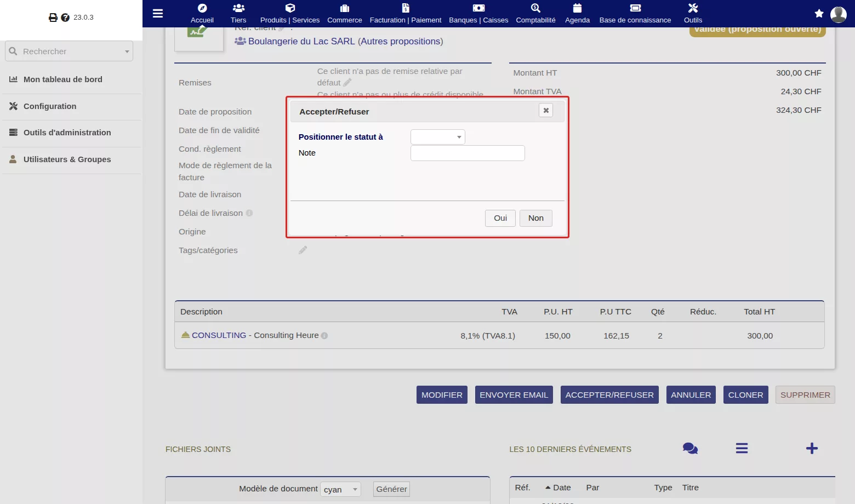
Task: Close the Accepter/Refuser dialog
Action: 546,111
